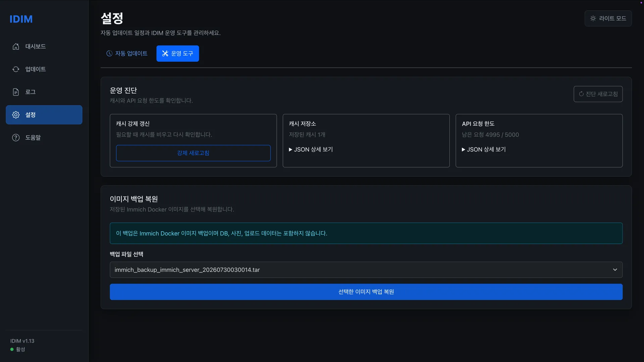Click the green 활성 status dot

(x=12, y=349)
